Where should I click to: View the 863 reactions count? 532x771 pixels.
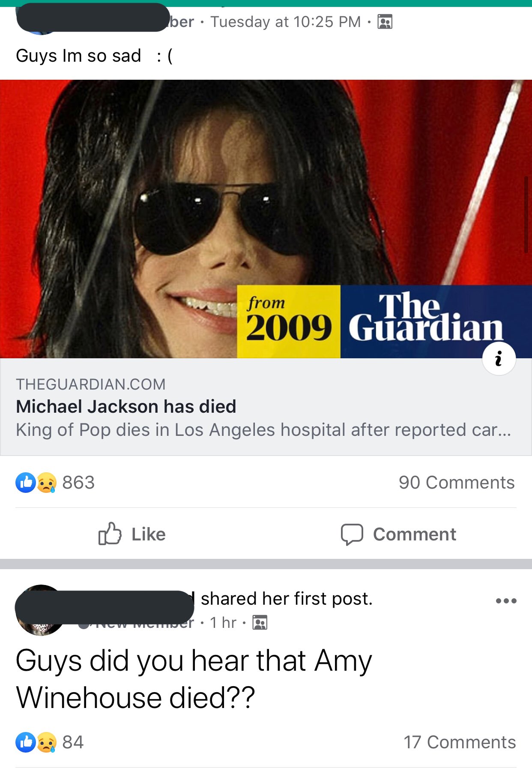(78, 483)
